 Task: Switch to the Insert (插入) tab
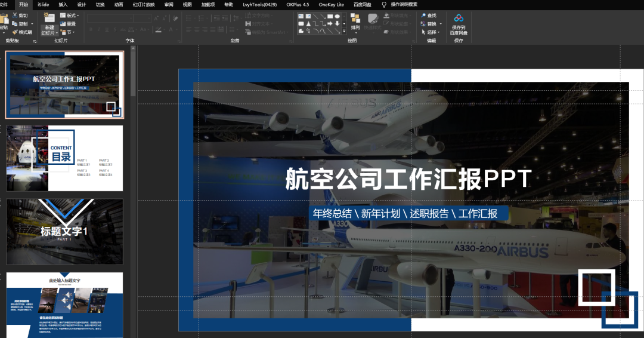(63, 5)
